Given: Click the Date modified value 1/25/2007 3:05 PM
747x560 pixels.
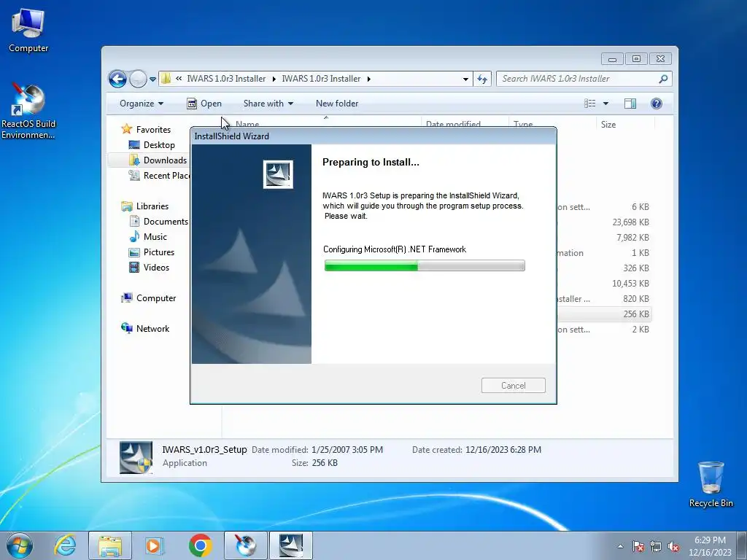Looking at the screenshot, I should tap(347, 449).
